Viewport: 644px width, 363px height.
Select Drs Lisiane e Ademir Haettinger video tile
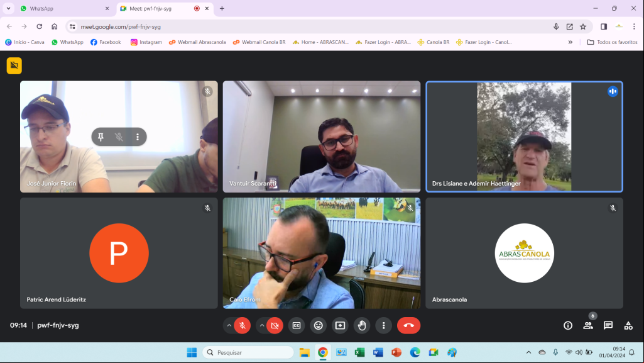coord(525,137)
